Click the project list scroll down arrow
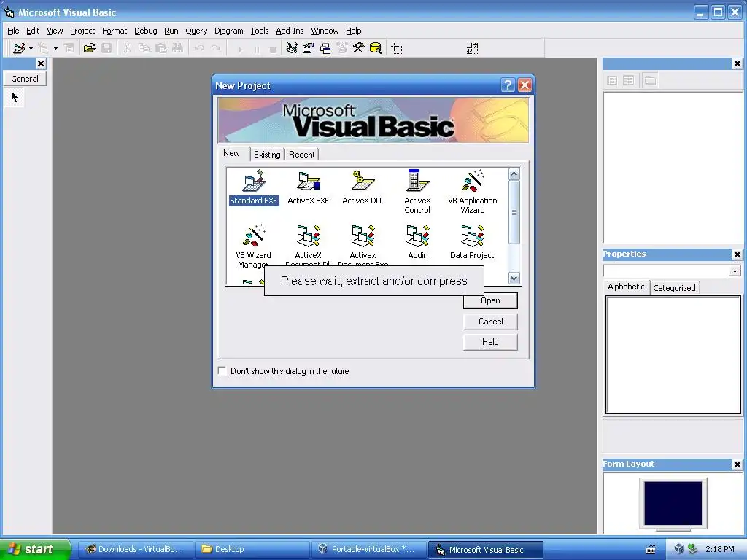747x560 pixels. pyautogui.click(x=514, y=278)
